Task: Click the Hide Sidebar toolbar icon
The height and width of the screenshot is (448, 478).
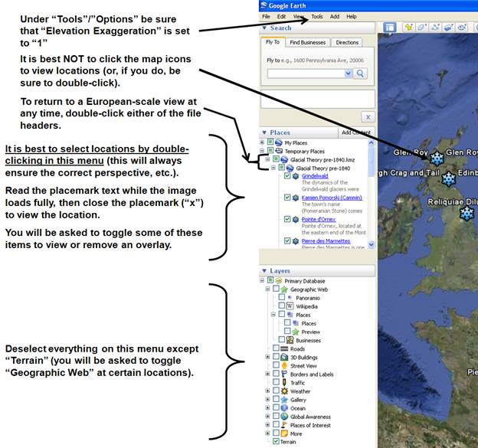Action: click(389, 28)
